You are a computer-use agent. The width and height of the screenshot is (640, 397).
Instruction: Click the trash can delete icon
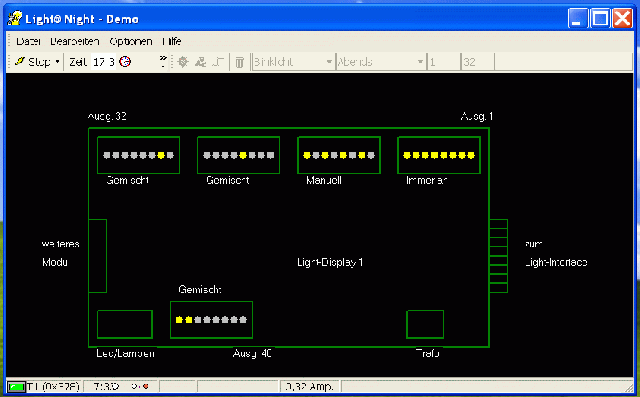tap(240, 62)
